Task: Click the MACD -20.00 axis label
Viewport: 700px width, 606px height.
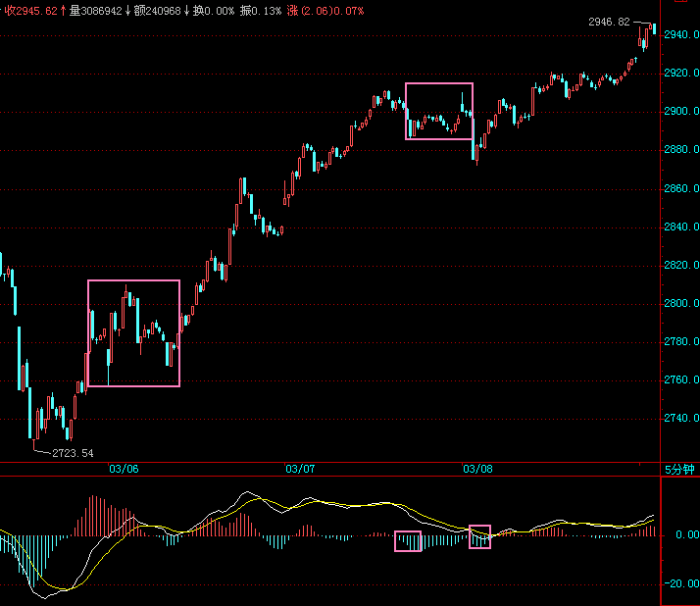Action: pos(678,583)
